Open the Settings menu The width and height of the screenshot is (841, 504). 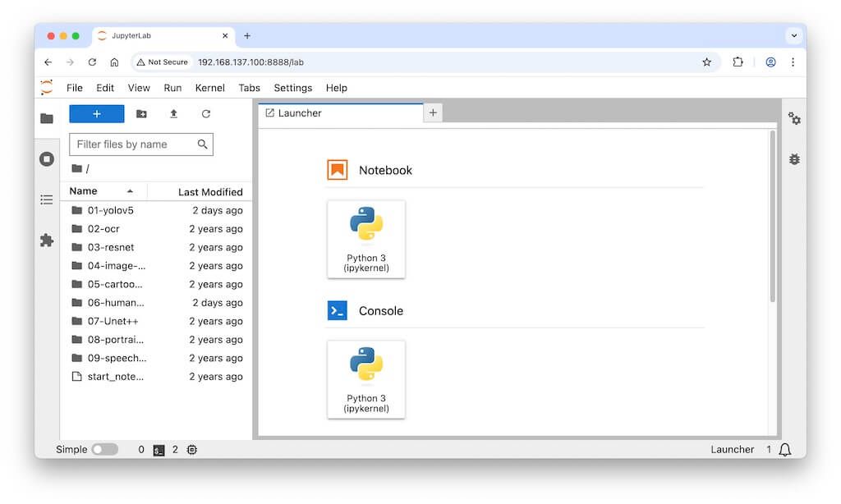click(x=292, y=88)
